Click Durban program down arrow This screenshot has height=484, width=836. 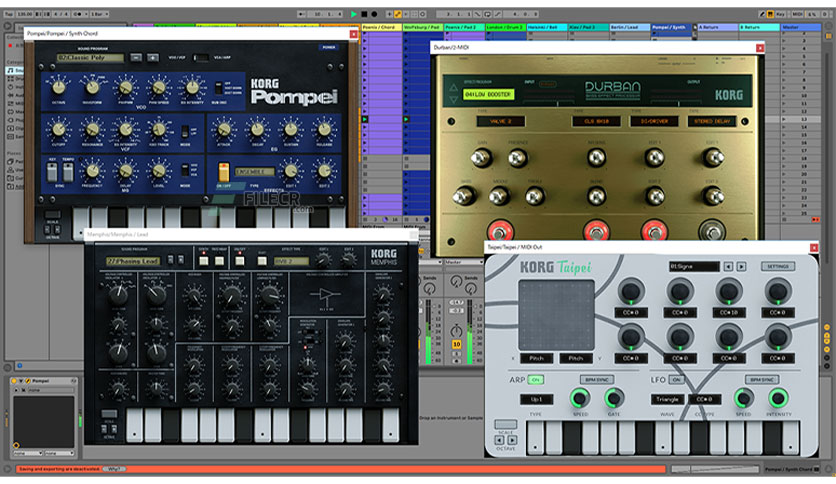click(x=453, y=100)
